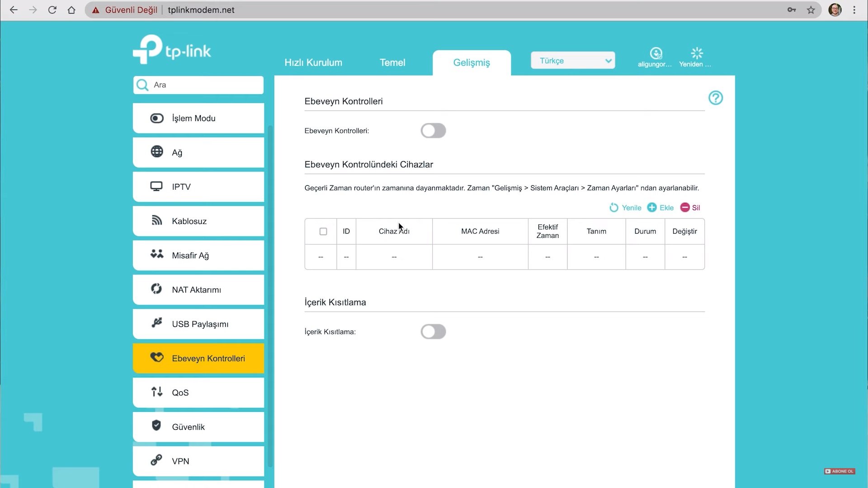Check the select-all checkbox in device table

click(x=323, y=231)
